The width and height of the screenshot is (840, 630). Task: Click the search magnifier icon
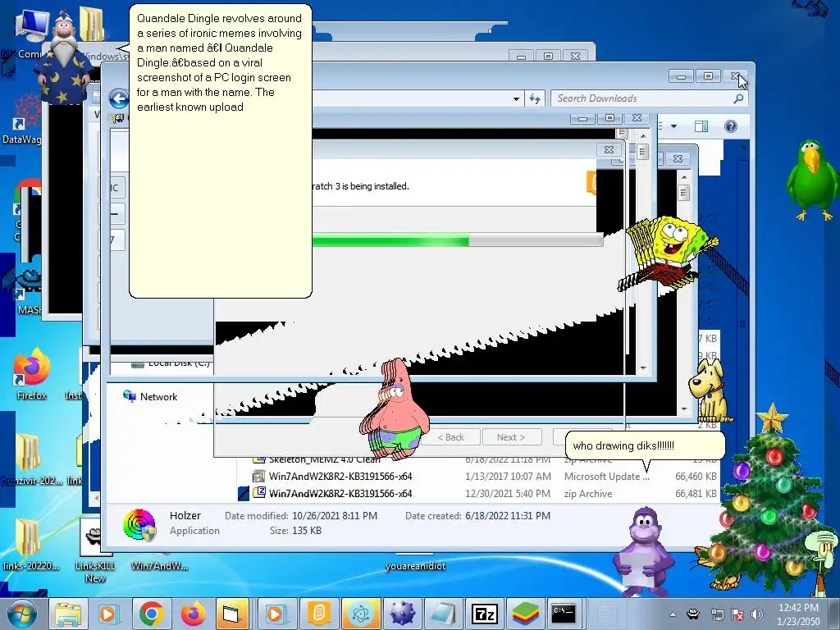point(739,98)
